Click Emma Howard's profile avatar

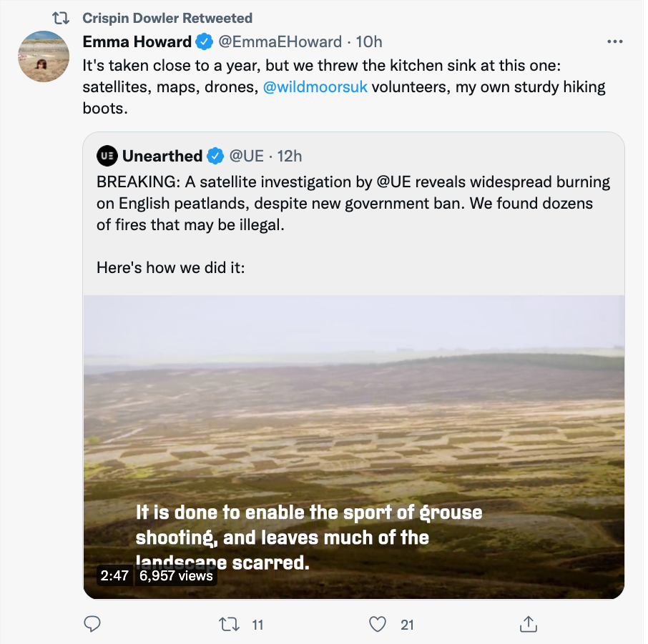44,56
